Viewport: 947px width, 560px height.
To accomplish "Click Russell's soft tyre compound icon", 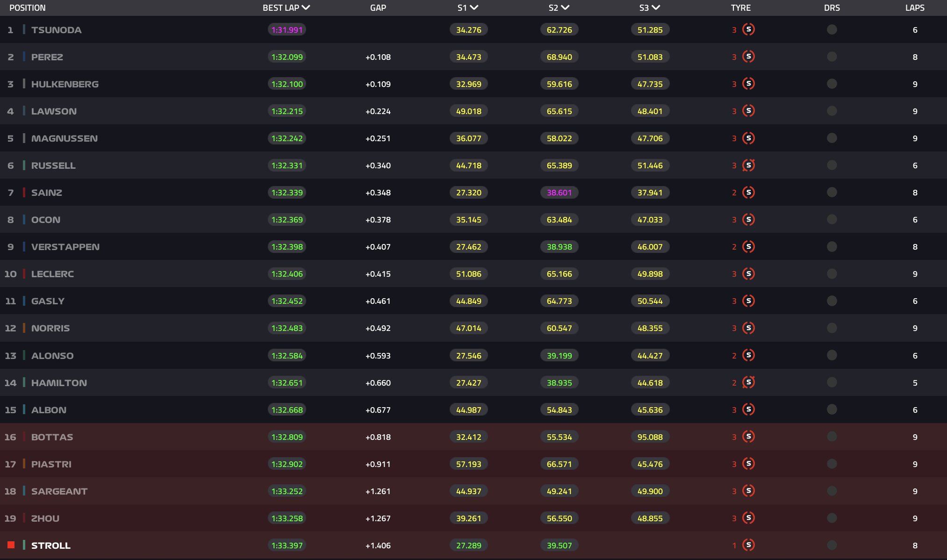I will [x=748, y=165].
